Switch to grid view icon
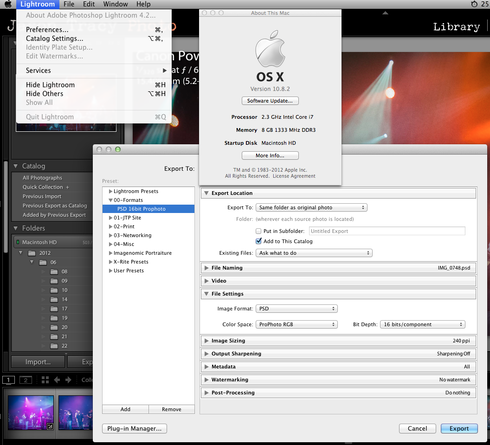490x445 pixels. pos(45,380)
